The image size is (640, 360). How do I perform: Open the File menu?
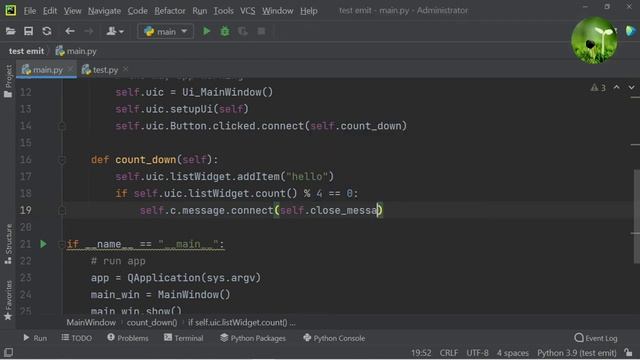[30, 11]
